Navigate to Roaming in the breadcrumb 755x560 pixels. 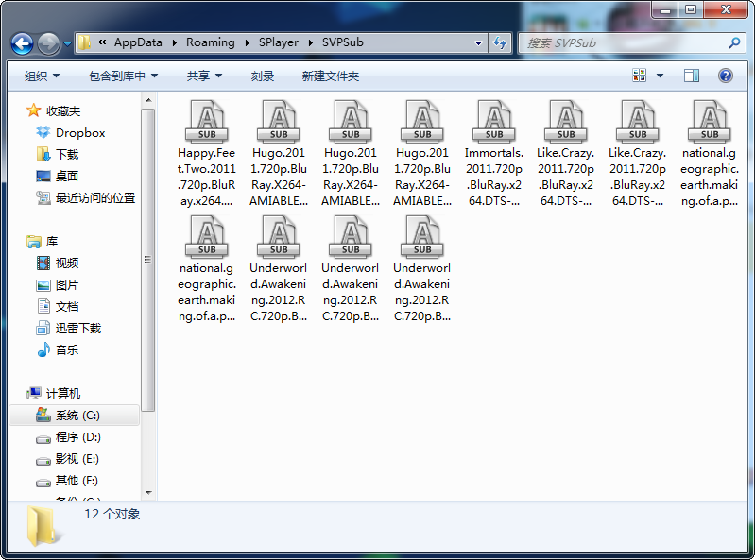[x=211, y=42]
